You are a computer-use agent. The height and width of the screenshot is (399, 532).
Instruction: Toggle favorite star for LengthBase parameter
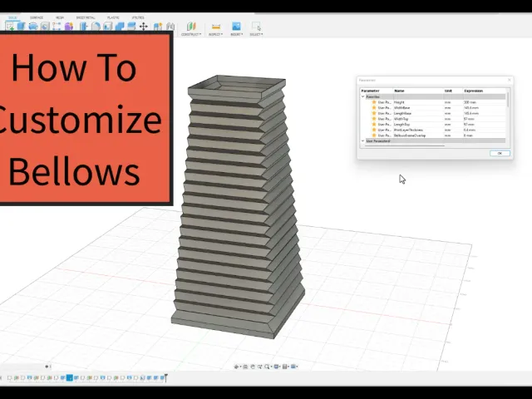point(374,113)
